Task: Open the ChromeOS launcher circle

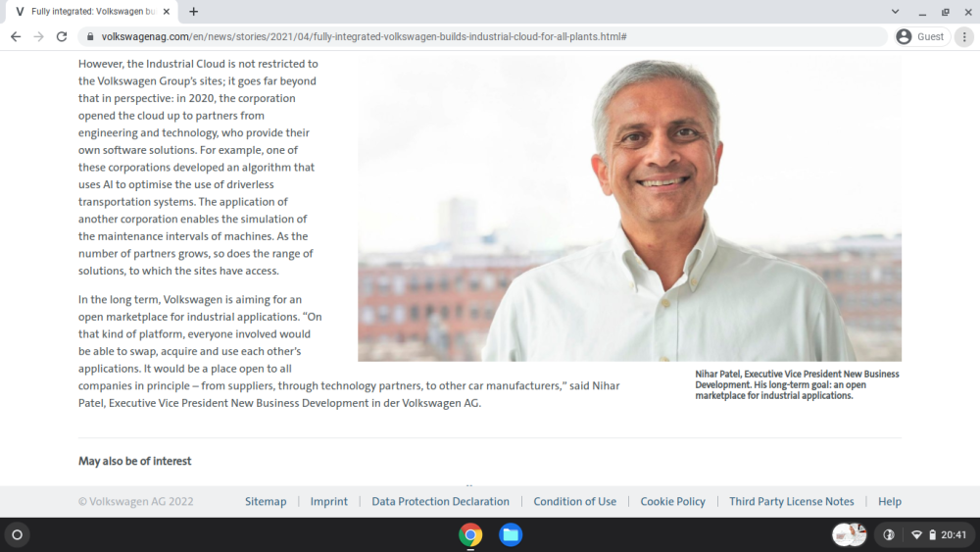Action: pyautogui.click(x=18, y=534)
